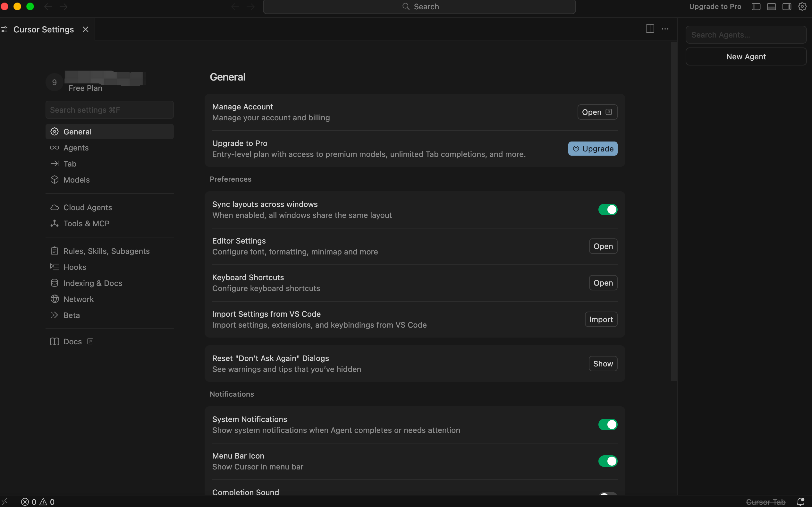Select Tools & MCP in sidebar
This screenshot has height=507, width=812.
point(86,223)
